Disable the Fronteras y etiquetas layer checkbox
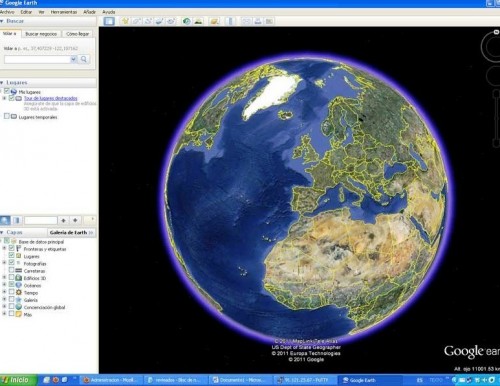The height and width of the screenshot is (386, 500). point(11,248)
